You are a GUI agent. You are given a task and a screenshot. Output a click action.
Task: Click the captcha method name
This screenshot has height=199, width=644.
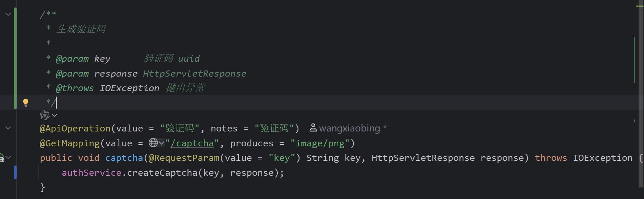point(124,158)
